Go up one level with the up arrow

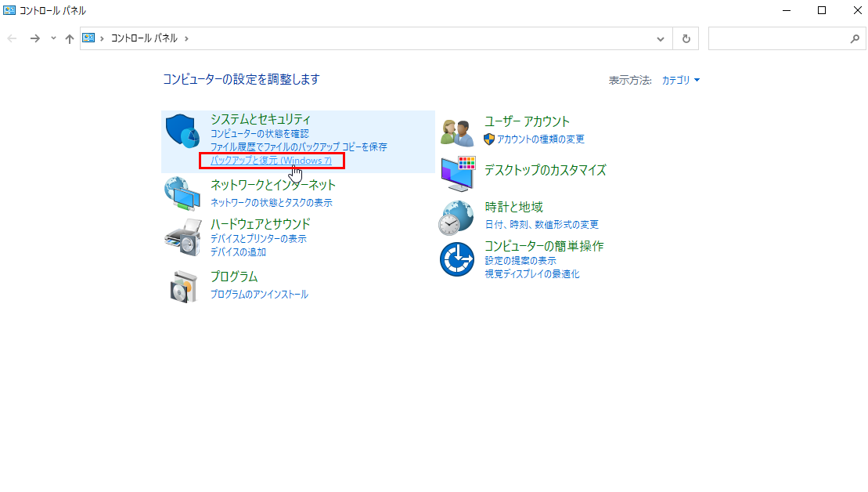69,38
